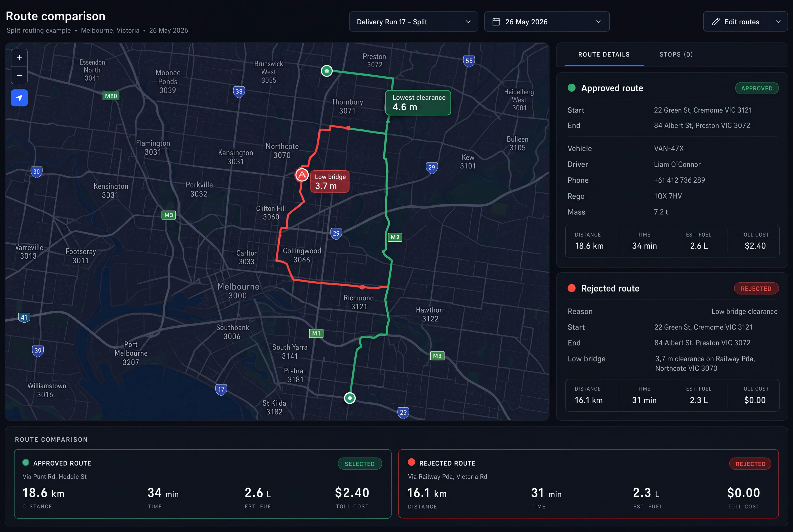Click the green dot beside Approved route heading
This screenshot has width=793, height=532.
coord(571,88)
